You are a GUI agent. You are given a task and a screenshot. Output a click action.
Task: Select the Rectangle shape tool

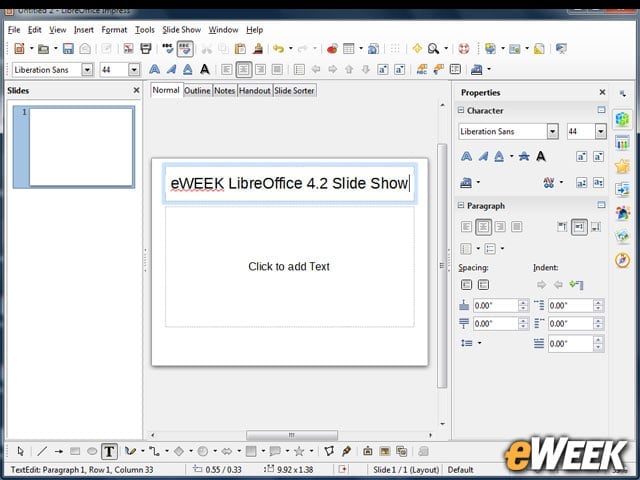[x=75, y=451]
